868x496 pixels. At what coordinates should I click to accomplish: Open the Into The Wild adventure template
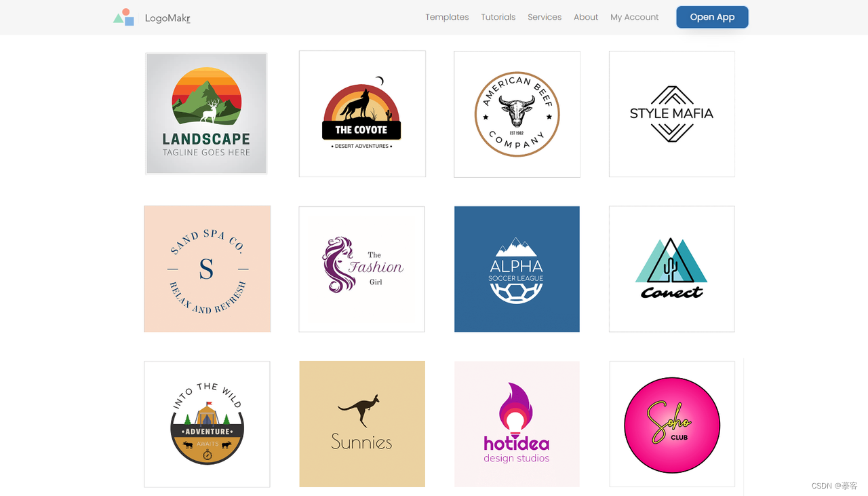[207, 424]
